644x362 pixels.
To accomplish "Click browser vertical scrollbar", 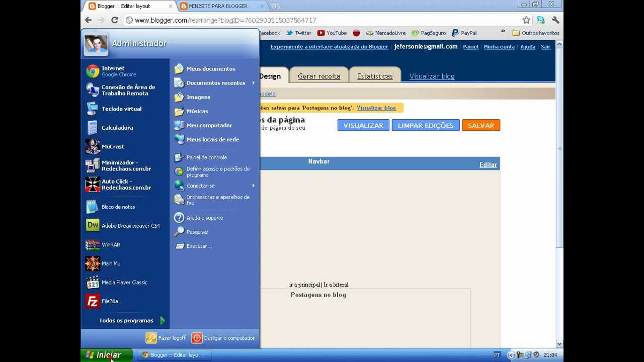I will point(559,148).
